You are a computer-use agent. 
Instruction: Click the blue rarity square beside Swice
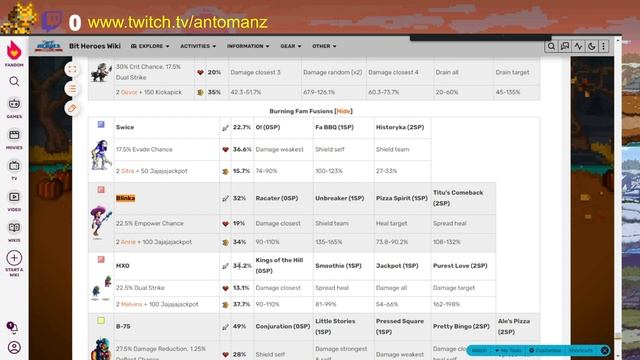pos(101,124)
